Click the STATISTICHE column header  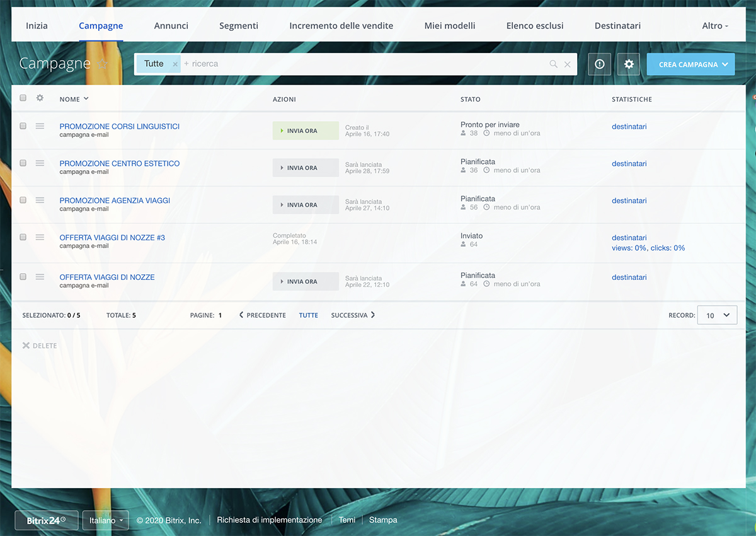click(632, 100)
